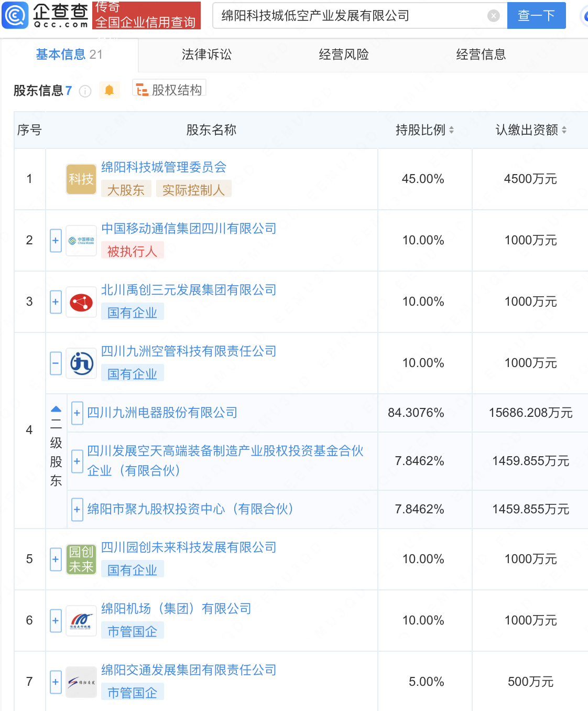Click the 500万元 contribution cell
588x711 pixels.
(530, 682)
